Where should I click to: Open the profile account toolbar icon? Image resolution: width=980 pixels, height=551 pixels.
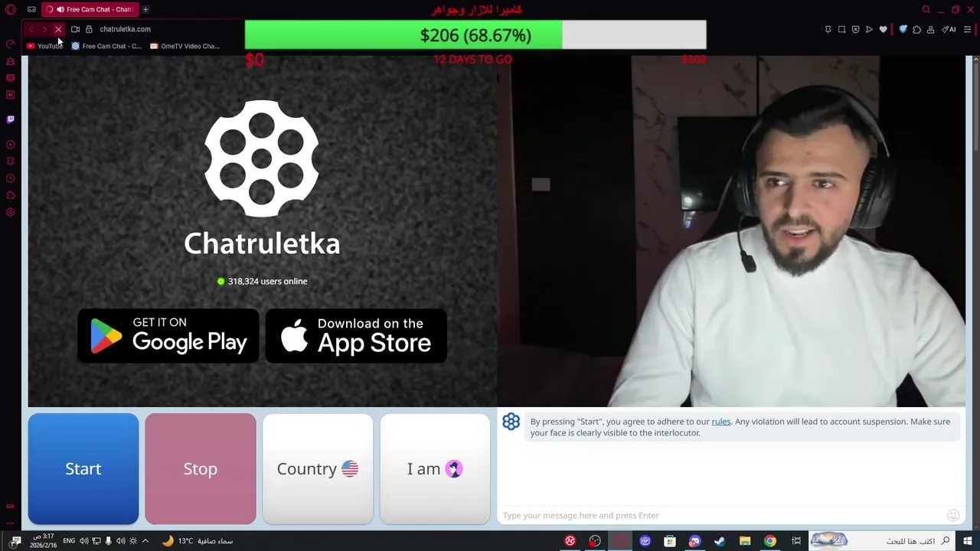[x=930, y=29]
